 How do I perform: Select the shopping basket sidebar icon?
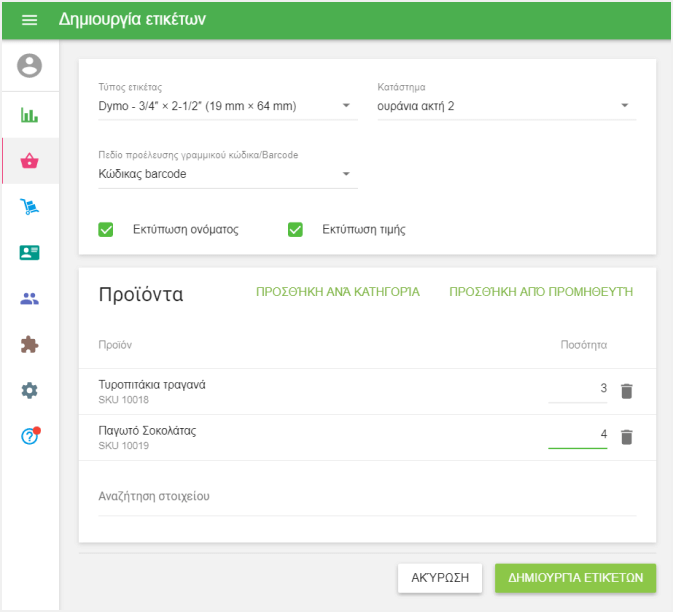pyautogui.click(x=30, y=161)
